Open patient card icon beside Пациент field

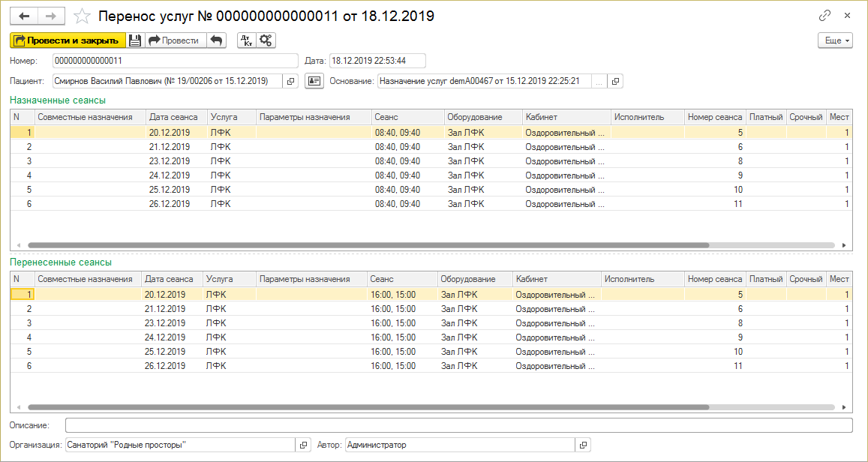tap(314, 81)
